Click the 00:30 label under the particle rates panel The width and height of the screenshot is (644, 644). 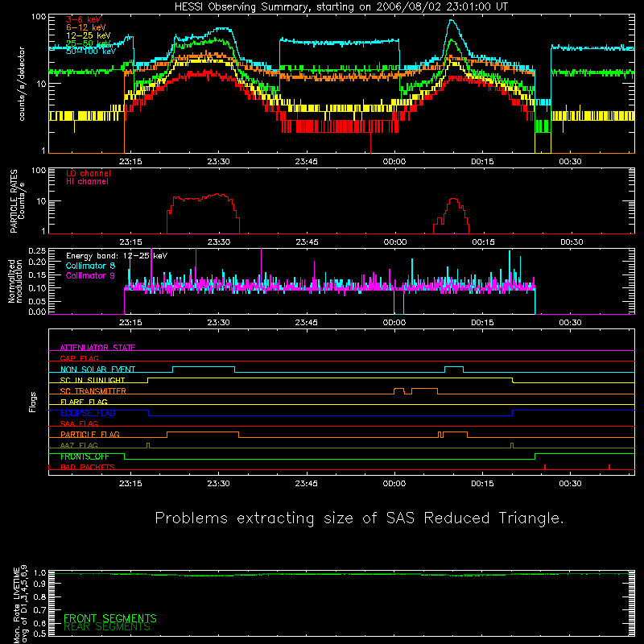(x=572, y=242)
